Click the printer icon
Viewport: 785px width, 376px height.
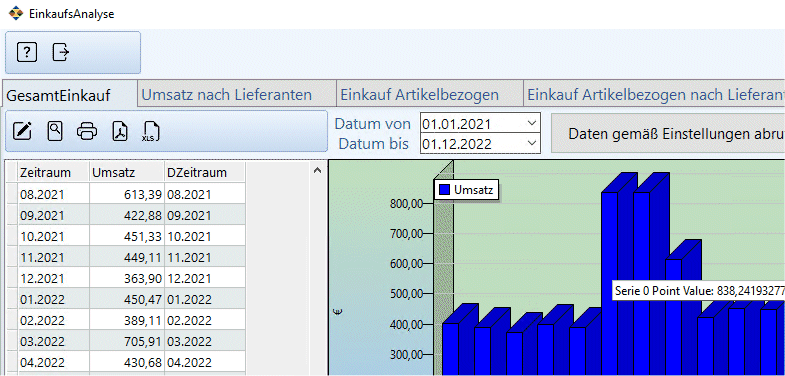(x=87, y=132)
